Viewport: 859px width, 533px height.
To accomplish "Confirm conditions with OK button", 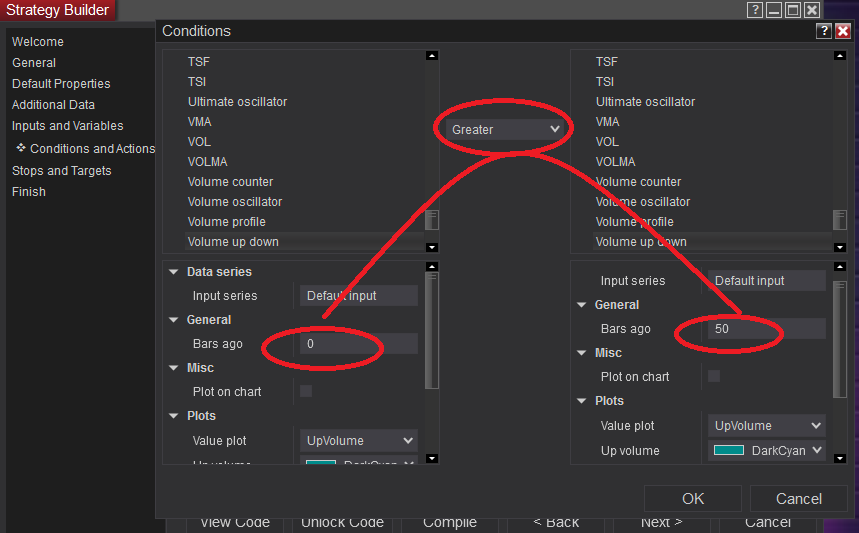I will tap(693, 498).
